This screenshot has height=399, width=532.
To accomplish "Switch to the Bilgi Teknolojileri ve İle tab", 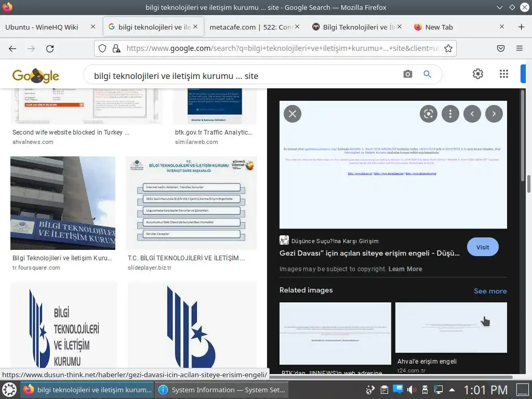I will click(x=354, y=27).
